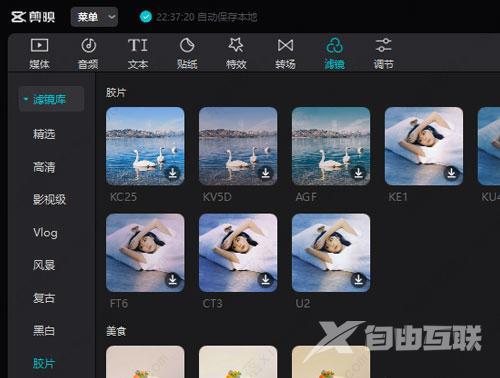Preview the KV5D filter thumbnail
The height and width of the screenshot is (378, 500).
238,146
